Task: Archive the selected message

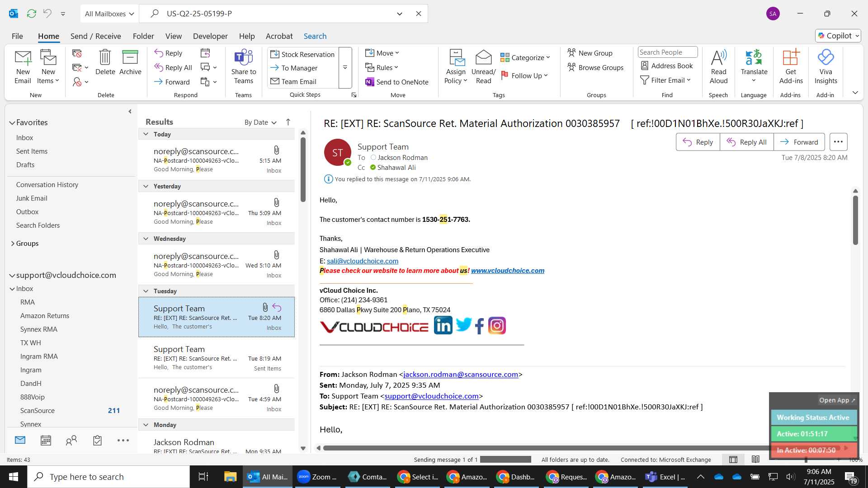Action: pyautogui.click(x=130, y=62)
